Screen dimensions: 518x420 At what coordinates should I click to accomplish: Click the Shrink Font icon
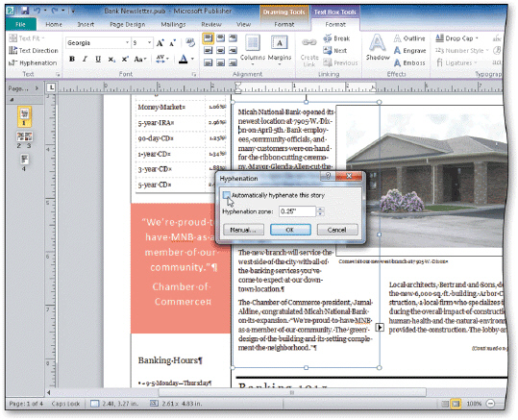point(172,43)
